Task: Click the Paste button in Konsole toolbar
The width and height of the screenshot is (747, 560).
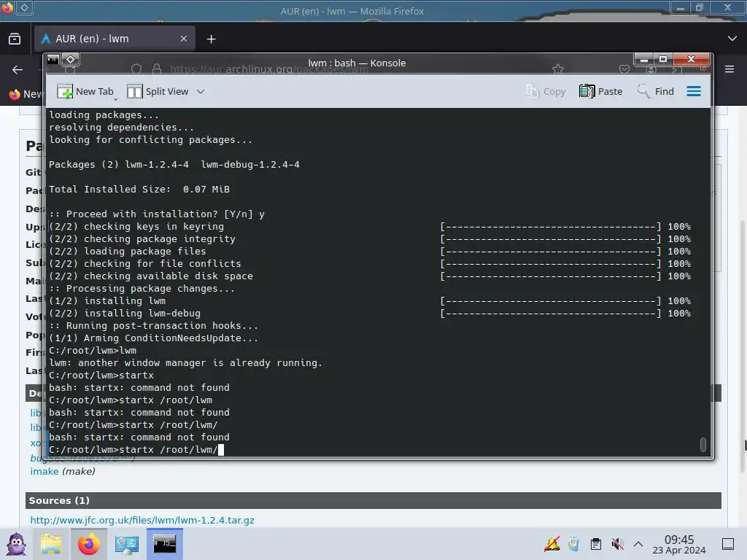Action: click(x=601, y=91)
